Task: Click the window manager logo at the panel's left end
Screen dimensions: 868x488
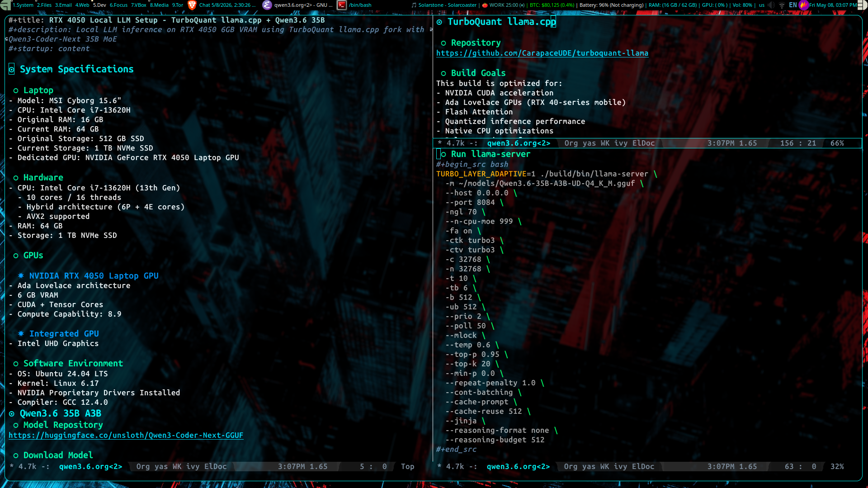Action: coord(5,5)
